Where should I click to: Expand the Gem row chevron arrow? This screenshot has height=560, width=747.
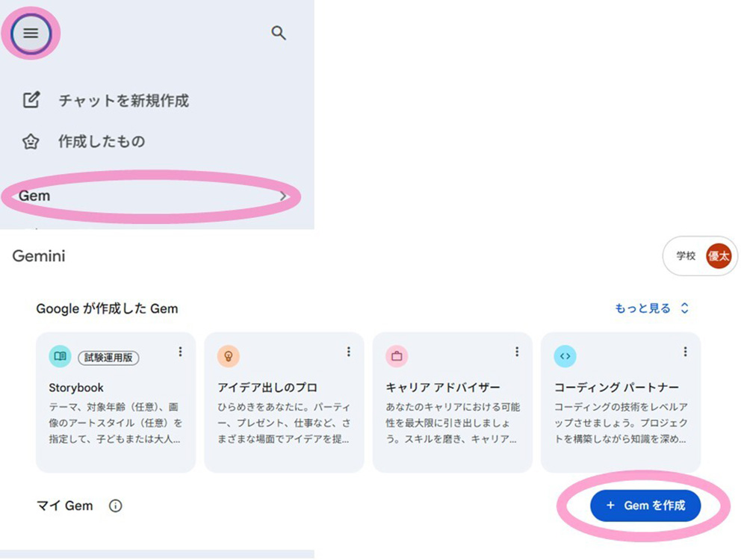tap(283, 196)
